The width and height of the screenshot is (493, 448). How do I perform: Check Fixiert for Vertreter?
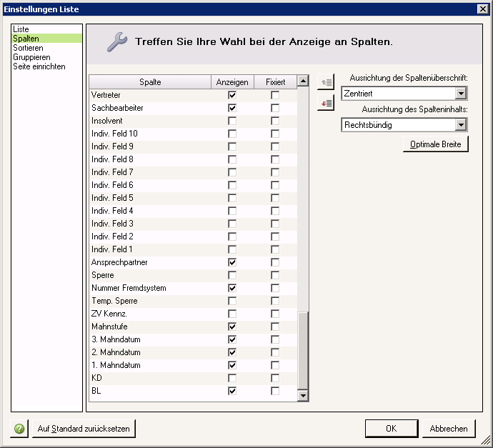tap(275, 95)
